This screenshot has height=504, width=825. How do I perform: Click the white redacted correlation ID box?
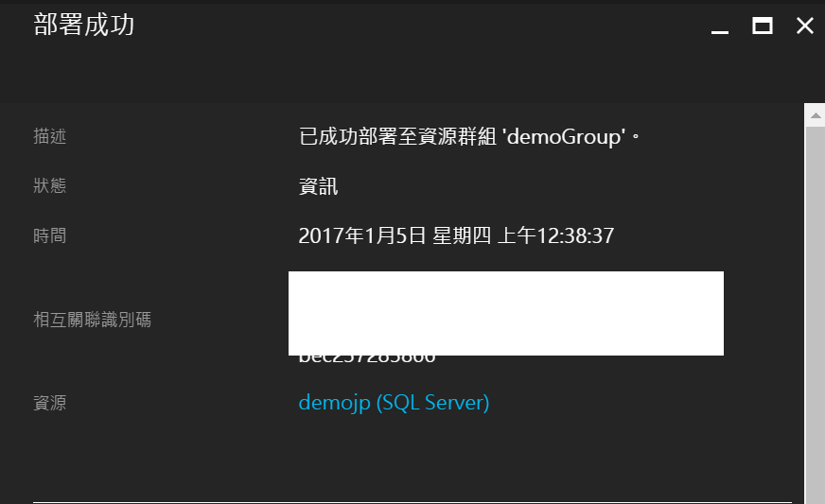(506, 314)
